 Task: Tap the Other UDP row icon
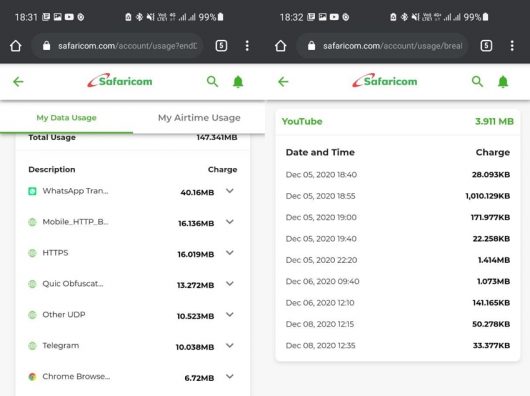(32, 315)
